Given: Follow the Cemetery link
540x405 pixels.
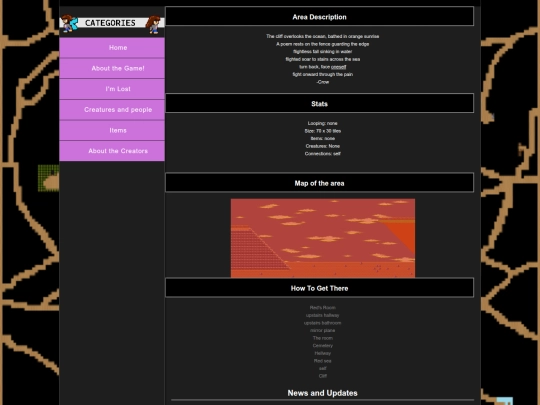Looking at the screenshot, I should 323,345.
